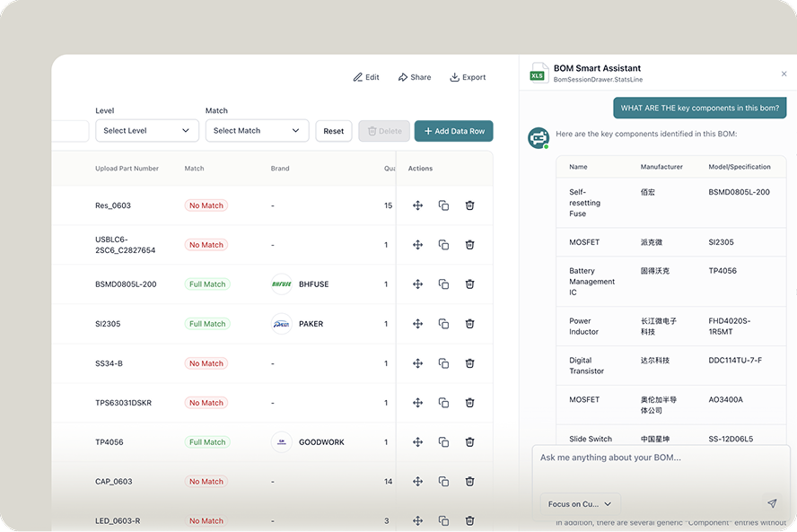Screen dimensions: 797x532
Task: Close the BOM Smart Assistant panel
Action: [784, 74]
